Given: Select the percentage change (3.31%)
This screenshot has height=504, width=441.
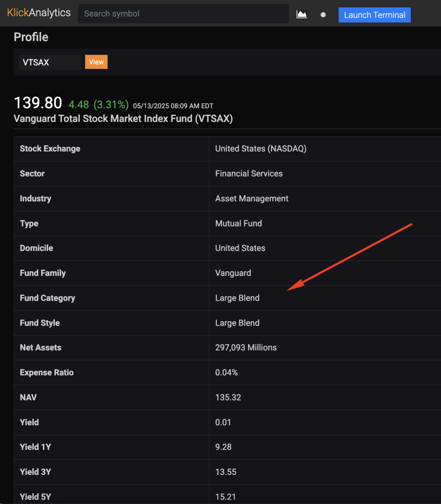Looking at the screenshot, I should point(111,104).
